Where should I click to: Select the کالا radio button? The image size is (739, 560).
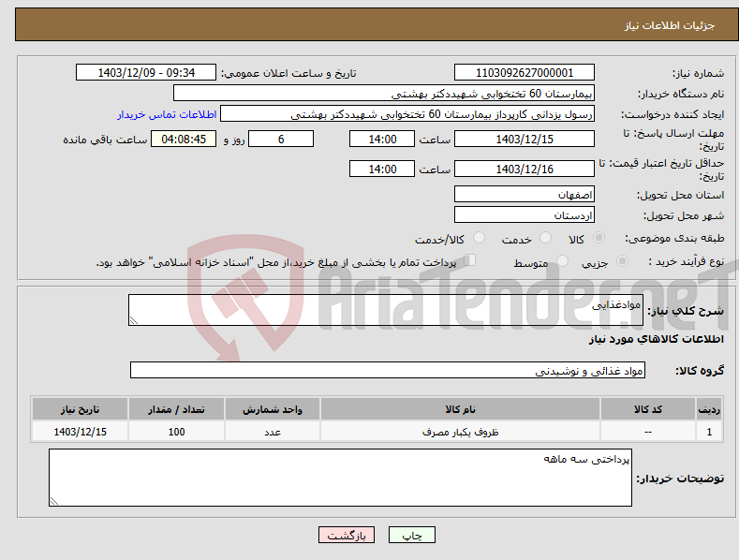[599, 238]
